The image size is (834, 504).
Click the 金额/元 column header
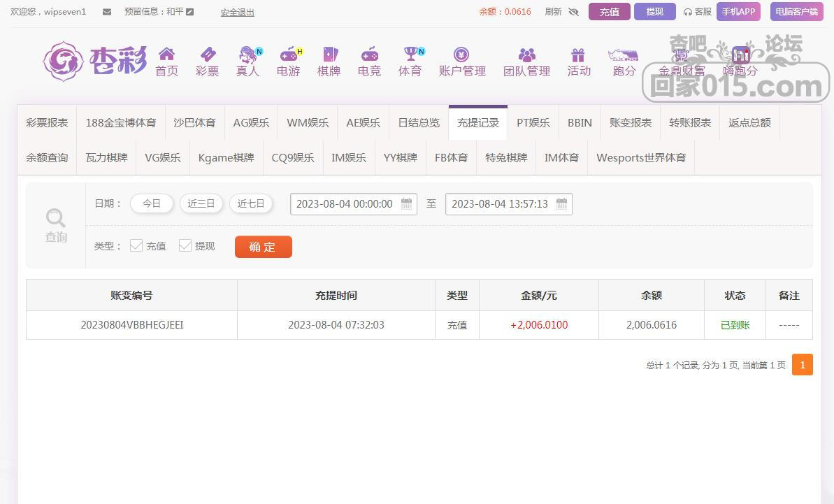tap(539, 296)
